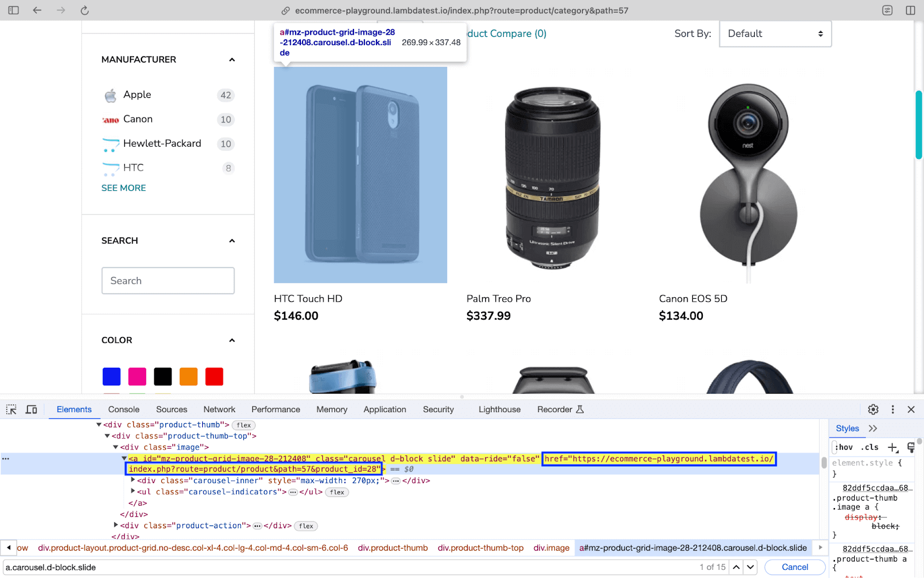Viewport: 924px width, 578px height.
Task: Select the orange color swatch
Action: pyautogui.click(x=188, y=376)
